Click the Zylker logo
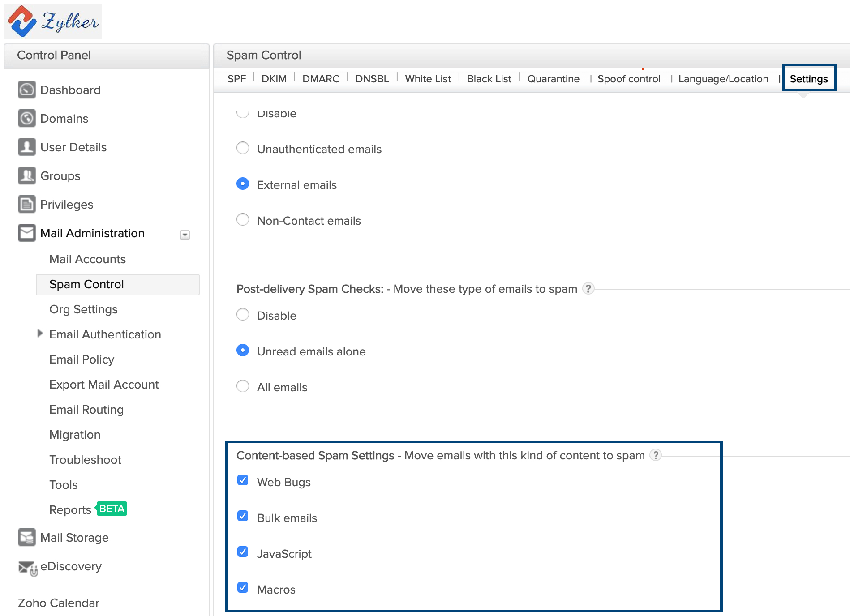 tap(53, 21)
